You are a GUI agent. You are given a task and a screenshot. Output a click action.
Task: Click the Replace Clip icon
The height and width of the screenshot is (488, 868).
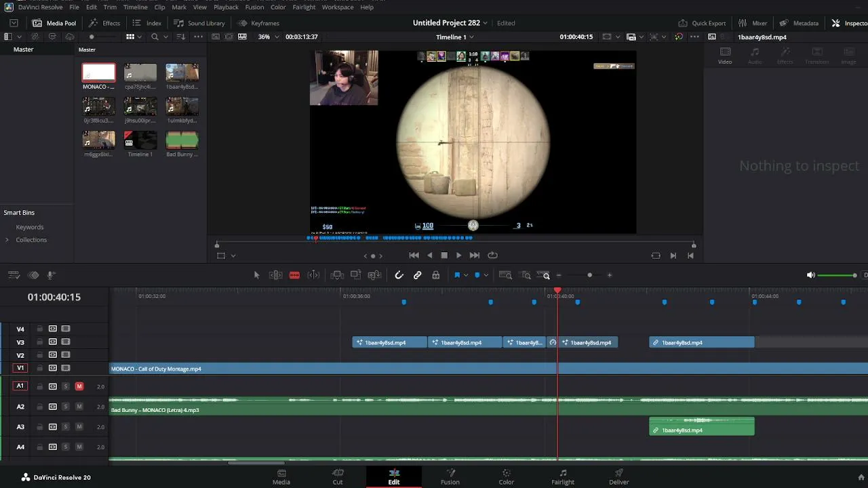374,275
